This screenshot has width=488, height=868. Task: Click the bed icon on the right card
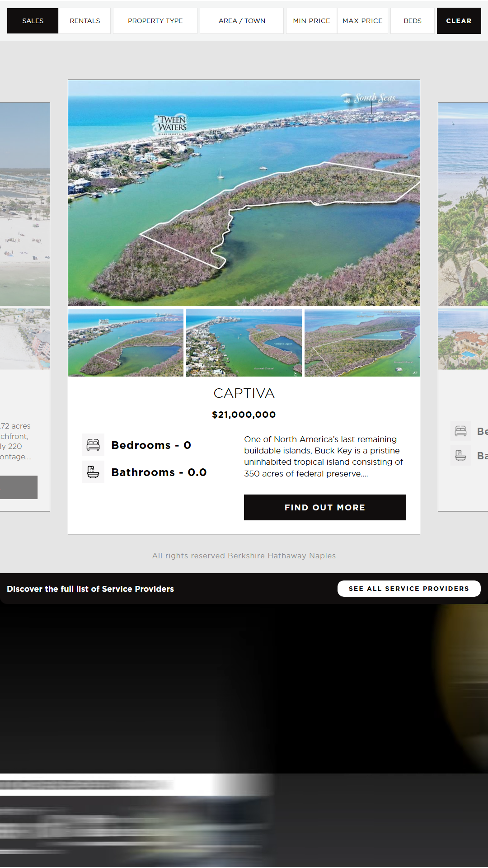(460, 431)
